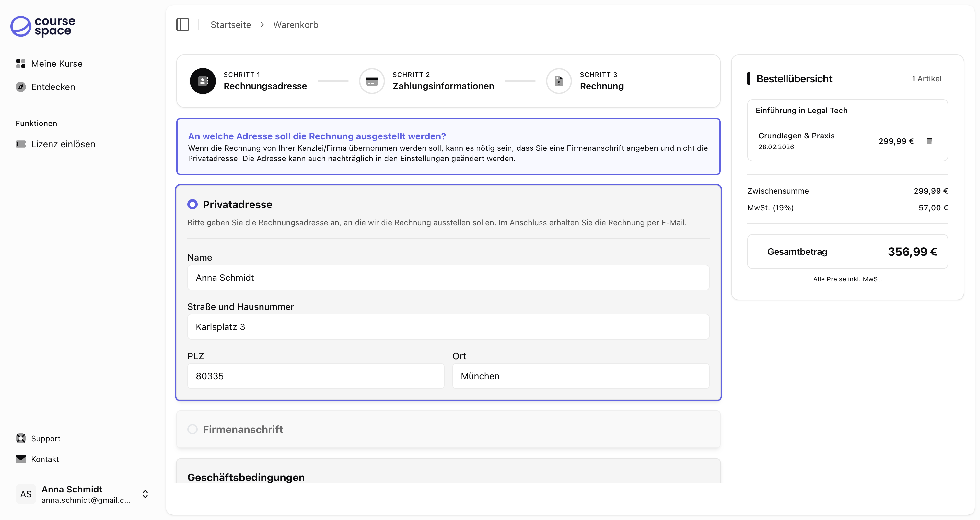Click the Course Space logo
This screenshot has width=980, height=520.
point(42,27)
